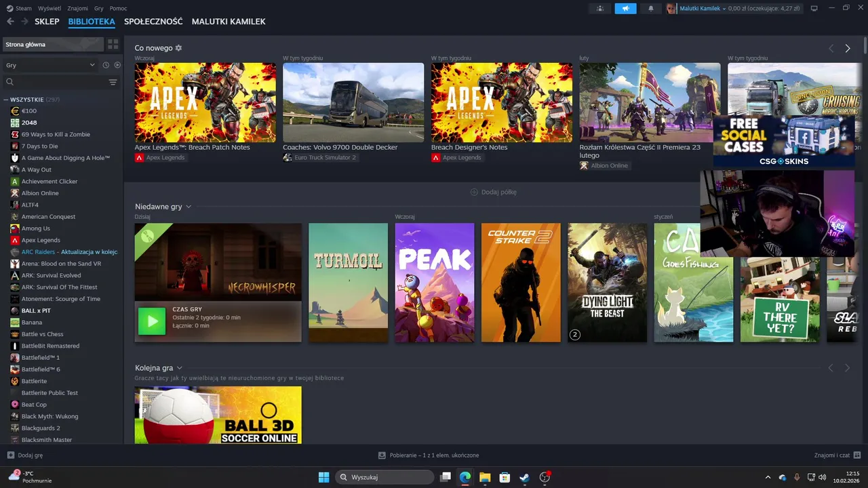Open the Pomoc menu

click(x=118, y=8)
